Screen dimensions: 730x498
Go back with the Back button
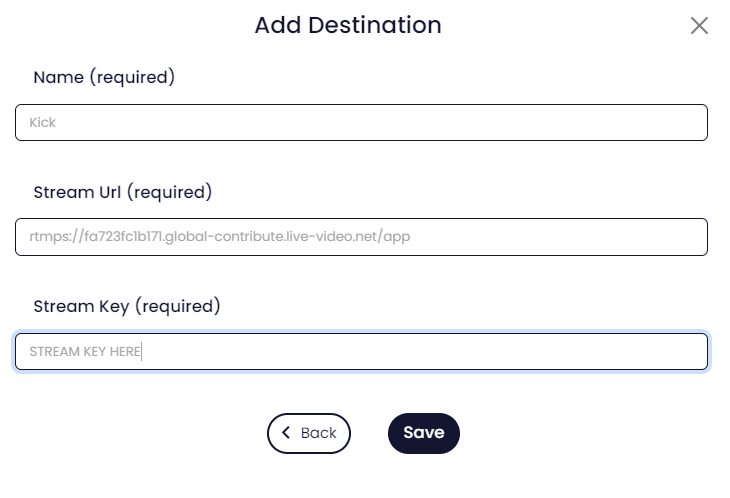(x=309, y=433)
